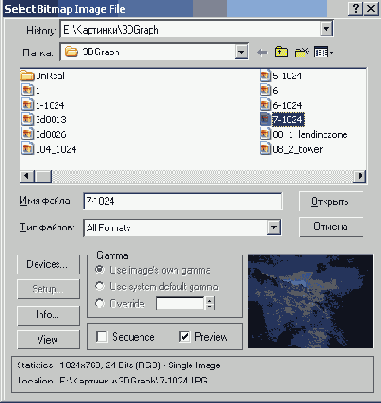The width and height of the screenshot is (381, 403).
Task: Click the Devices... button
Action: [48, 264]
